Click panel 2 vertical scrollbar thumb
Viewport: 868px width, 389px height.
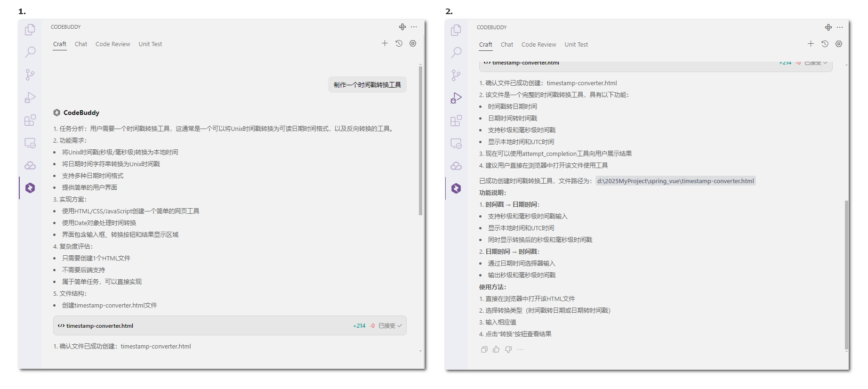[846, 275]
